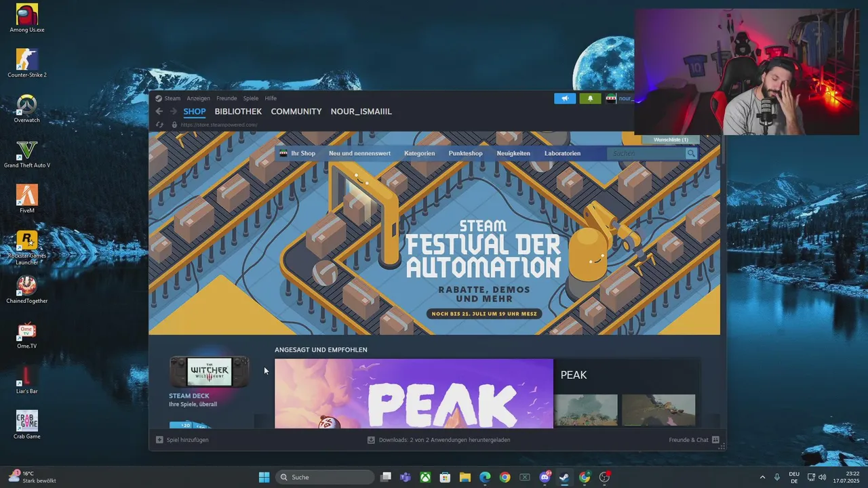Open the Punkteshop link

pos(465,153)
